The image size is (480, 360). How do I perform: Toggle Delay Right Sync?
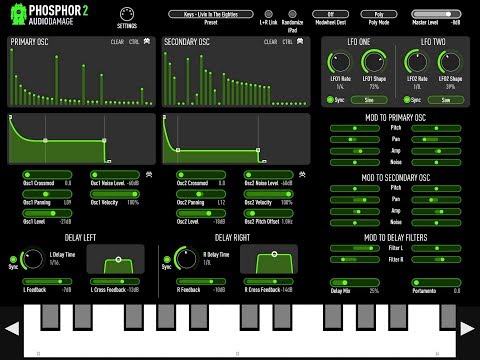tap(167, 259)
